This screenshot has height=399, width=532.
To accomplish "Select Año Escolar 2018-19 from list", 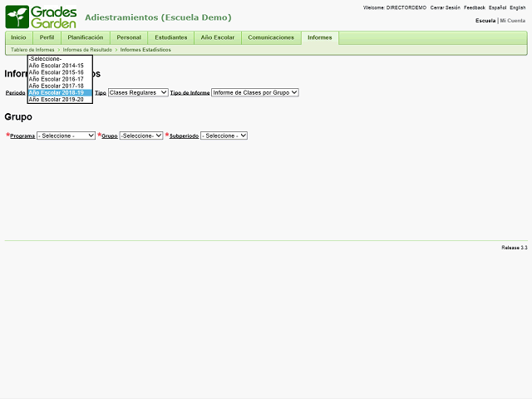I will pyautogui.click(x=57, y=92).
